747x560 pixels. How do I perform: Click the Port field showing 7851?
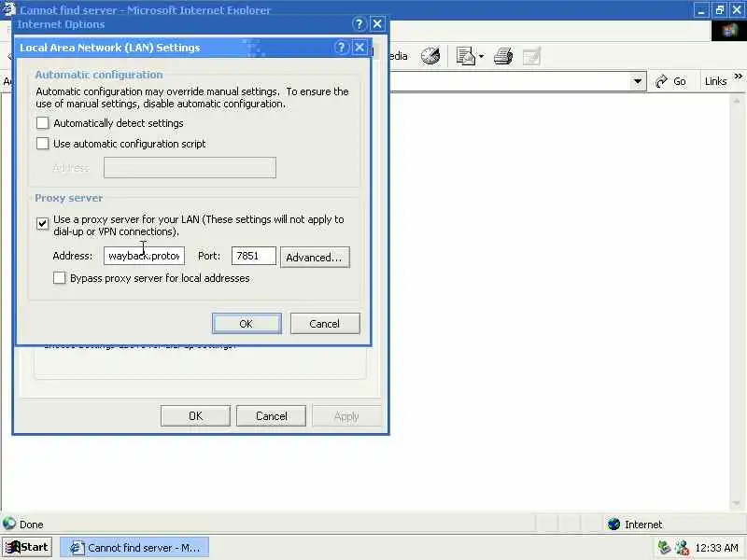pyautogui.click(x=253, y=256)
